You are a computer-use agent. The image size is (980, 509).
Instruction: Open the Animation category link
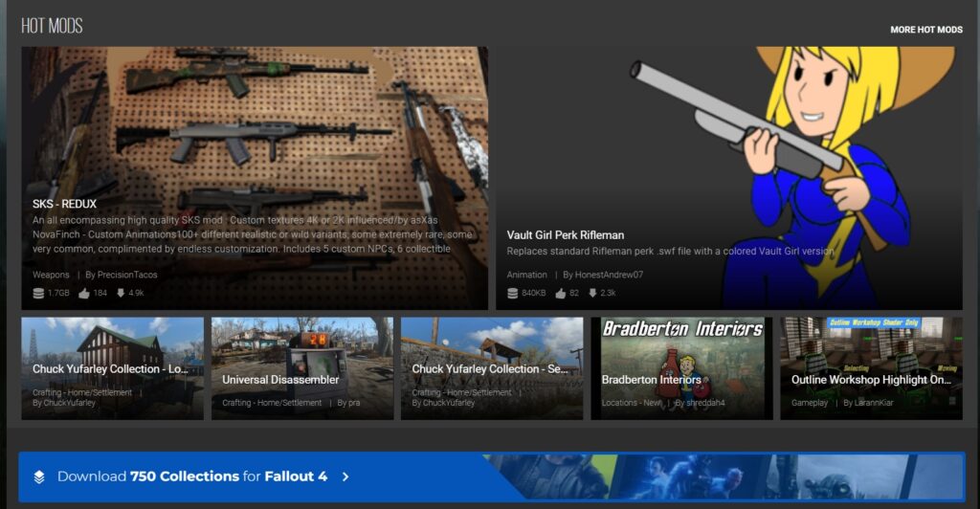point(526,275)
